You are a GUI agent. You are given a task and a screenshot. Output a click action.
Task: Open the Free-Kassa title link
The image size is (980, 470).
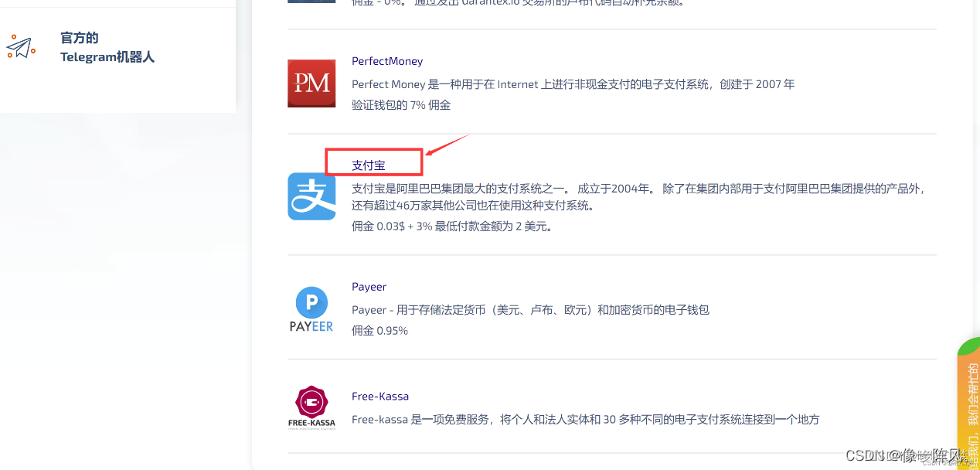380,397
